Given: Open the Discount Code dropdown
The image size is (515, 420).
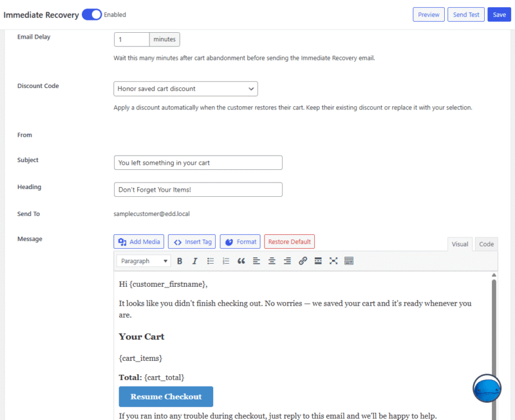Looking at the screenshot, I should (185, 89).
